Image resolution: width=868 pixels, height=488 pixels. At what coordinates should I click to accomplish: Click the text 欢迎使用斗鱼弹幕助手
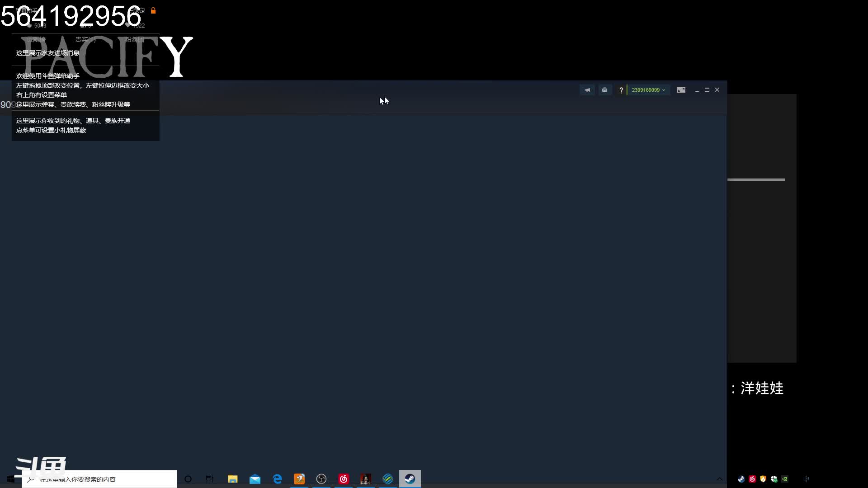coord(48,76)
